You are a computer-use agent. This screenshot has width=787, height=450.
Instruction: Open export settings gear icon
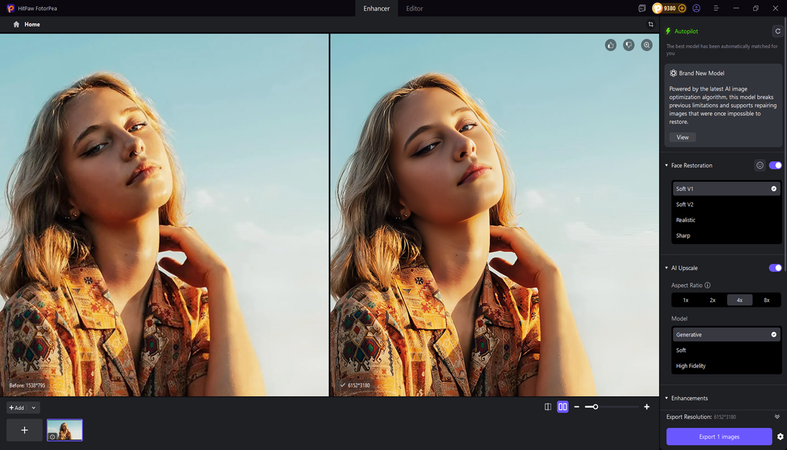tap(780, 436)
